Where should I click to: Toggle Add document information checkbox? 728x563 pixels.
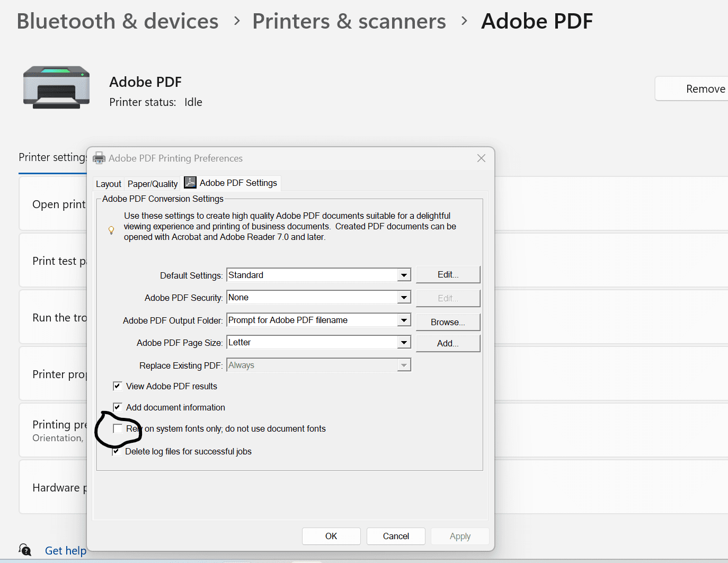point(118,407)
